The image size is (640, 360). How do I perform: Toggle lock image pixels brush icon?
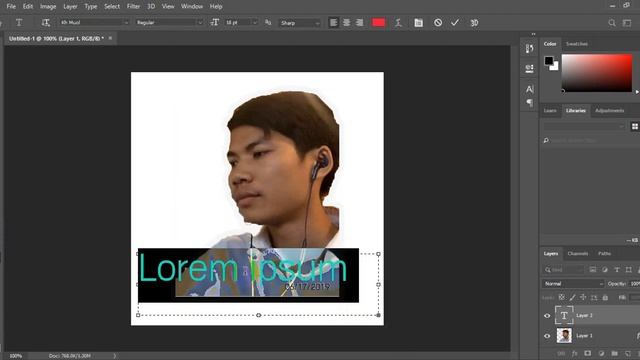[573, 298]
